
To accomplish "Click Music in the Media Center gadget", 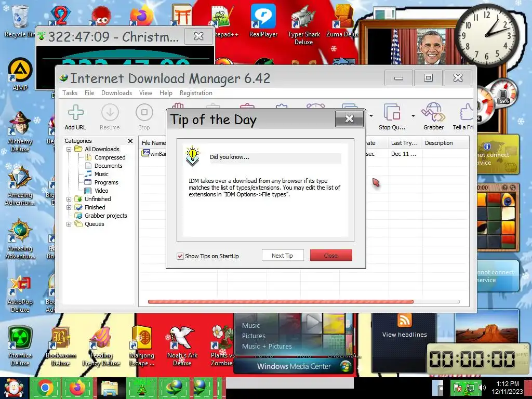I will [x=251, y=326].
